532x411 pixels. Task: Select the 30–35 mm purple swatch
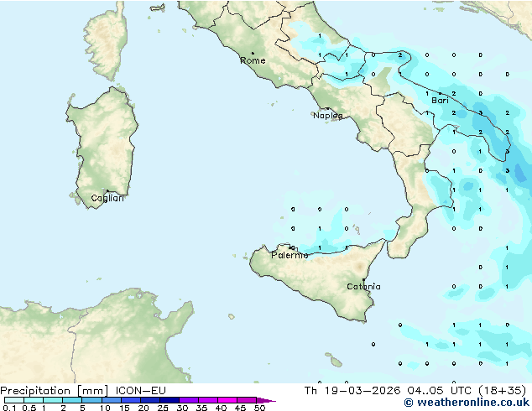coord(188,400)
